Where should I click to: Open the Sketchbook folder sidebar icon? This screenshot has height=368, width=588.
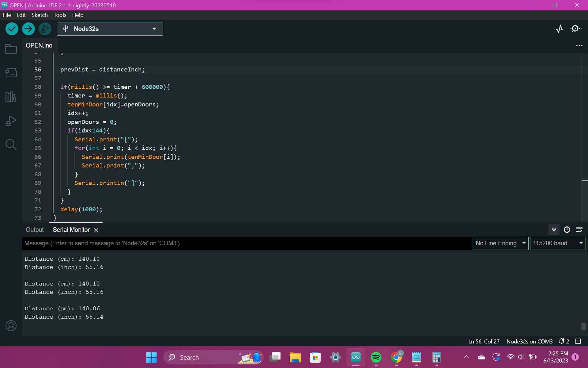(x=11, y=49)
